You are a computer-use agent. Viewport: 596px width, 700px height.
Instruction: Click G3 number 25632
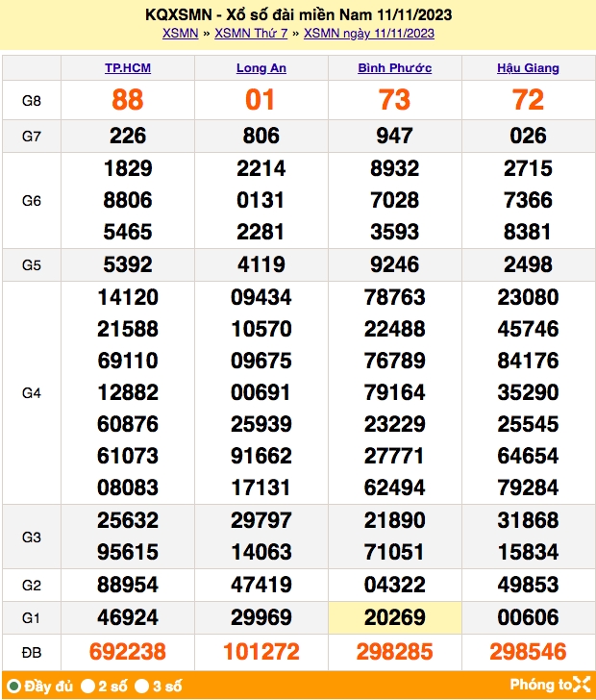click(128, 520)
